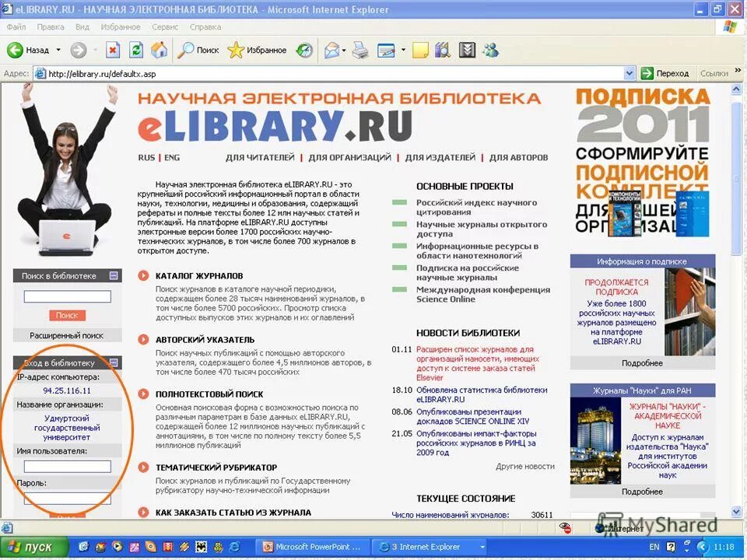Click the orange bullet beside КАТАЛОГ ЖУРНАЛОВ
This screenshot has height=560, width=747.
[x=143, y=275]
